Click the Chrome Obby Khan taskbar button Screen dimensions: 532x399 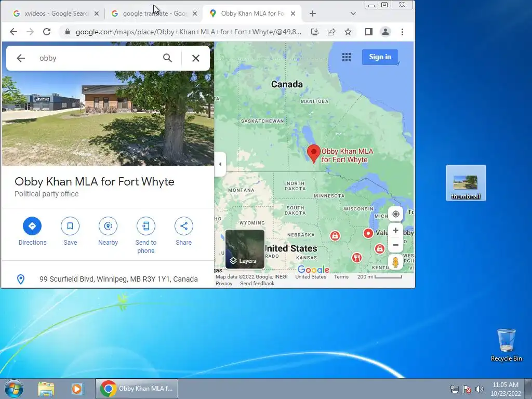pos(137,389)
